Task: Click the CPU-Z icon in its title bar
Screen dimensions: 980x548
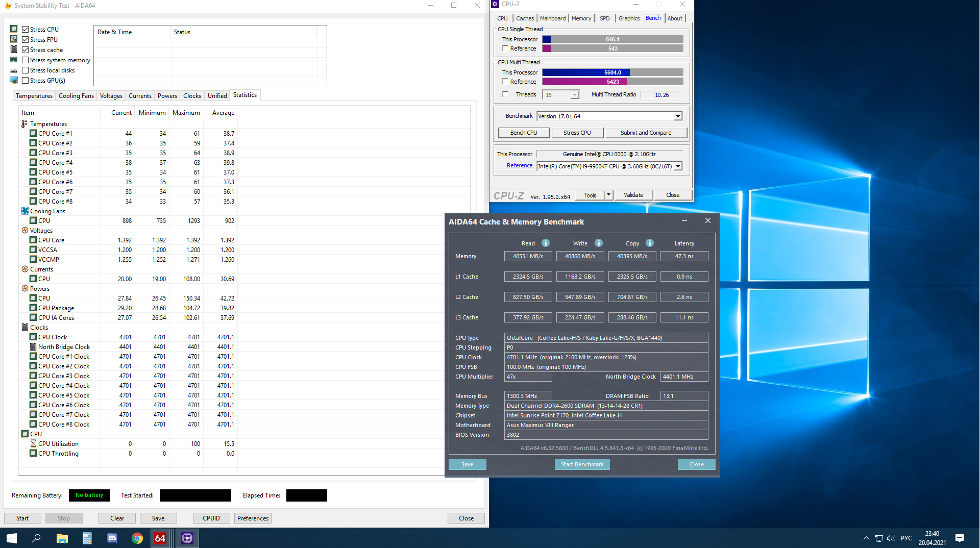Action: pos(495,4)
